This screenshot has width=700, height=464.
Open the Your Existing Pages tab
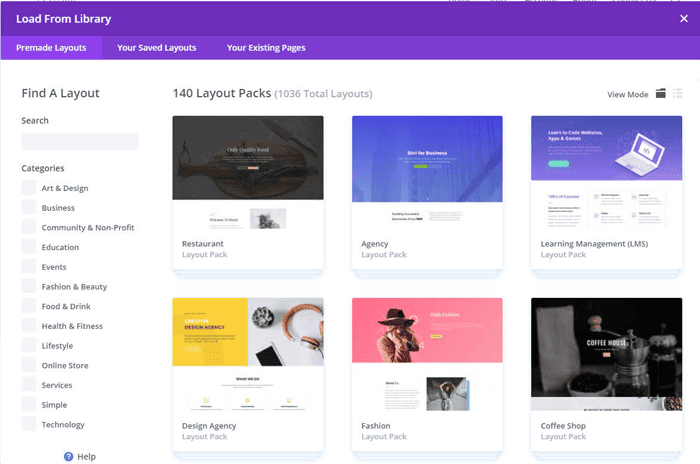[x=266, y=48]
